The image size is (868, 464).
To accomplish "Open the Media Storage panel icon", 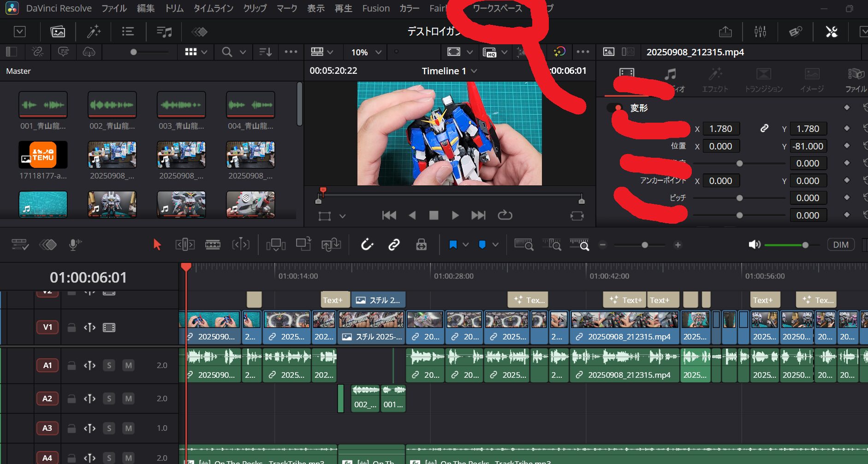I will pyautogui.click(x=58, y=31).
